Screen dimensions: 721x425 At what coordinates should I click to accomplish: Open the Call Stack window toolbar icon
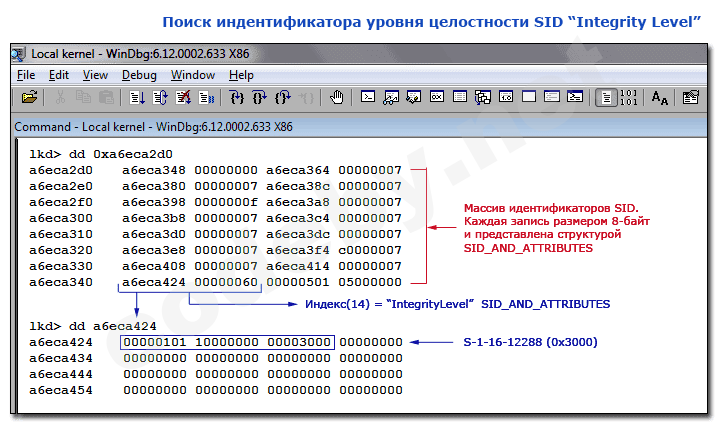pyautogui.click(x=483, y=97)
